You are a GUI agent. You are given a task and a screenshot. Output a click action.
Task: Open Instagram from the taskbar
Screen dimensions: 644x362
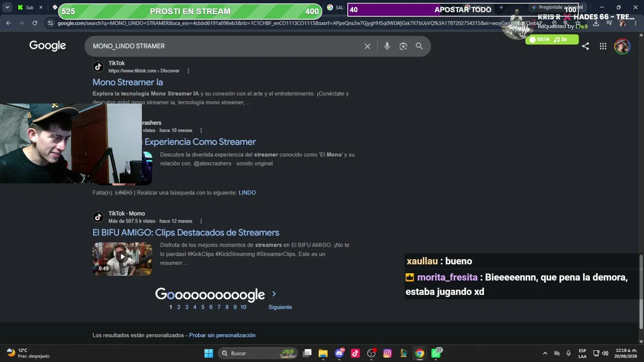click(x=387, y=353)
